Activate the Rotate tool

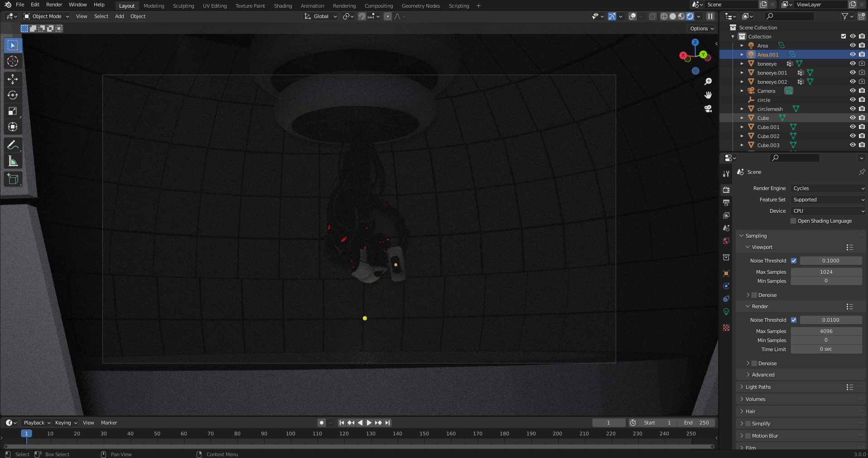(x=13, y=95)
